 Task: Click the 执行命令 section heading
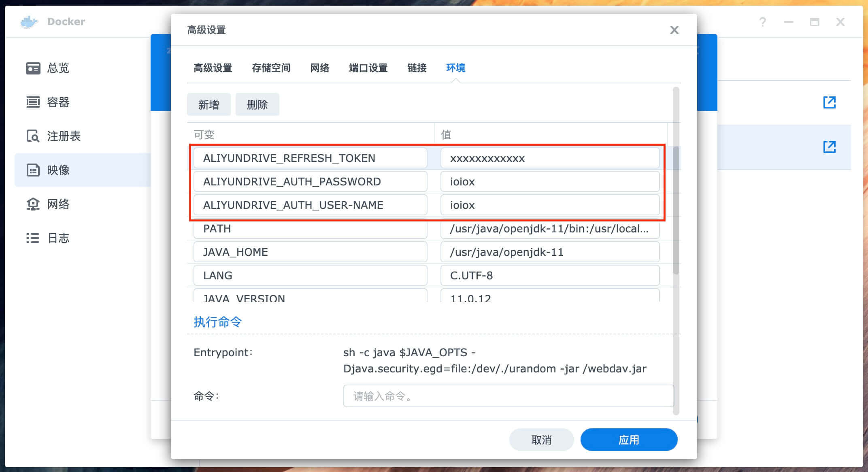218,322
